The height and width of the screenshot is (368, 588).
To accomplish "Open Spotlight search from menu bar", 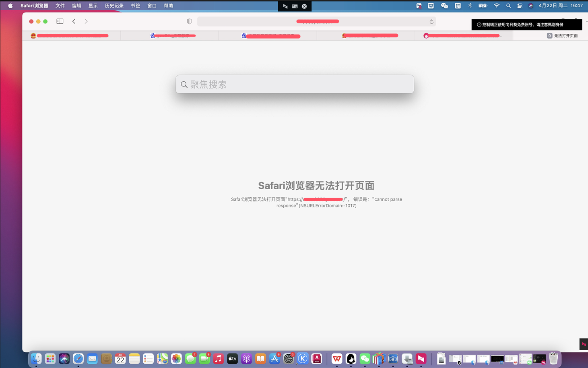I will tap(508, 6).
